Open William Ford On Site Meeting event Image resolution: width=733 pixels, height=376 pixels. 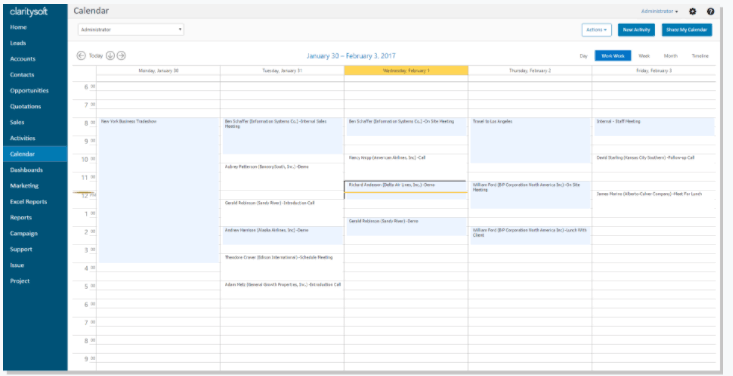point(531,195)
